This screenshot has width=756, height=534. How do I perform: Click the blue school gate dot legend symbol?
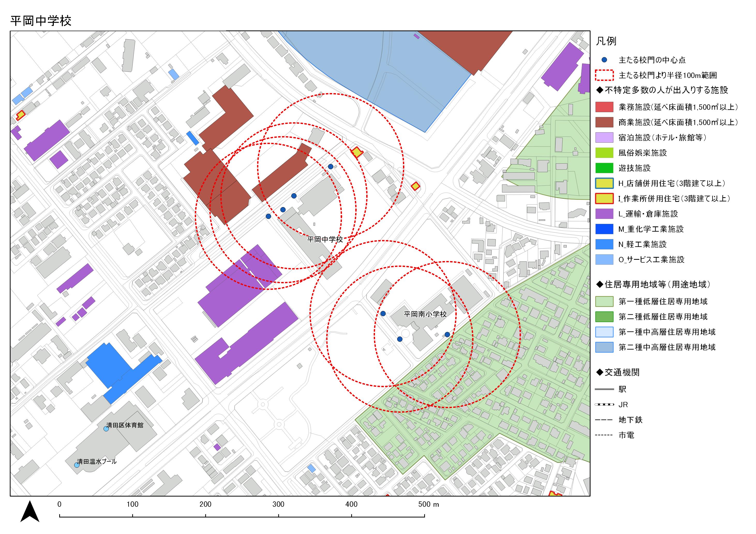point(604,60)
